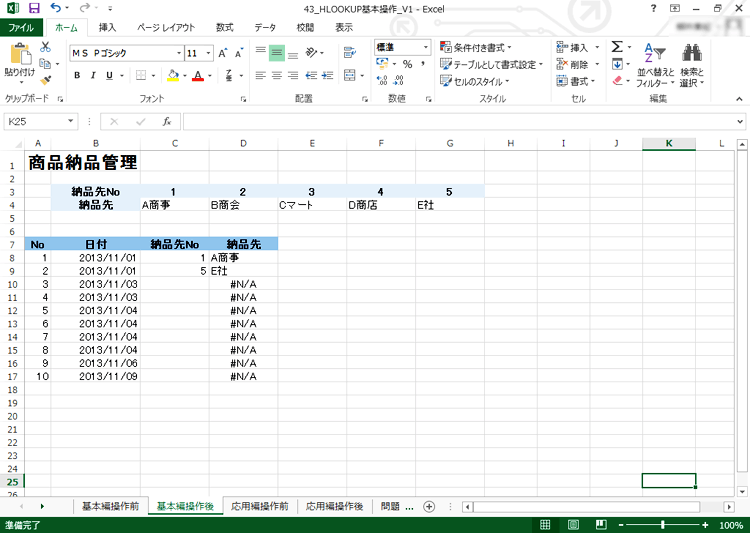The height and width of the screenshot is (533, 750).
Task: Click the zoom slider handle
Action: pos(662,525)
